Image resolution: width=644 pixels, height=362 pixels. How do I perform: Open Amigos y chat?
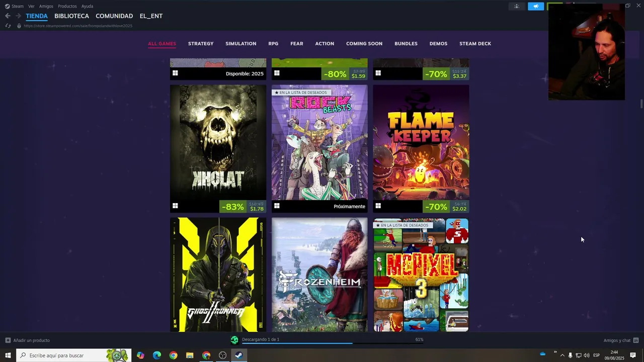(x=621, y=340)
